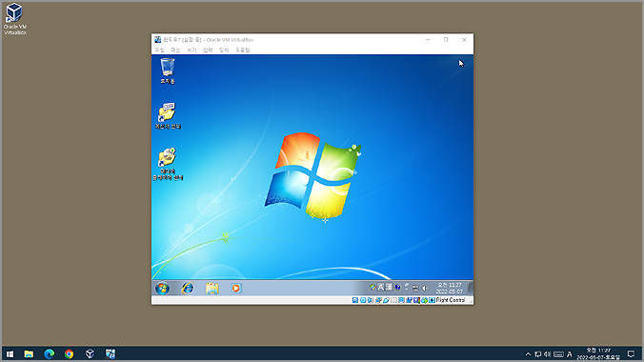Image resolution: width=644 pixels, height=362 pixels.
Task: Switch to running VM host taskbar button
Action: [x=111, y=353]
